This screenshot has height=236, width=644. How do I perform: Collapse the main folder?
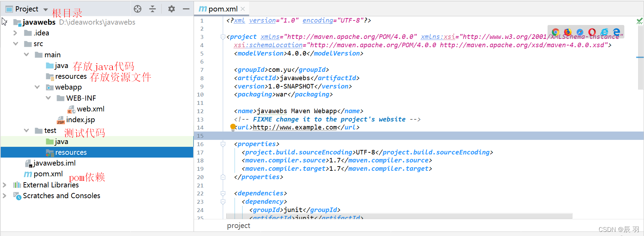point(26,54)
